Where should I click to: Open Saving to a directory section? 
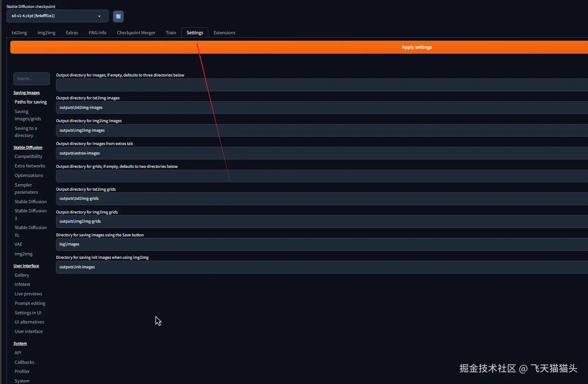(26, 132)
